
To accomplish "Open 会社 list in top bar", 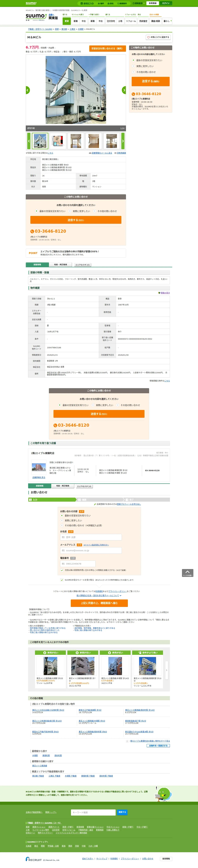I will click(x=110, y=3).
